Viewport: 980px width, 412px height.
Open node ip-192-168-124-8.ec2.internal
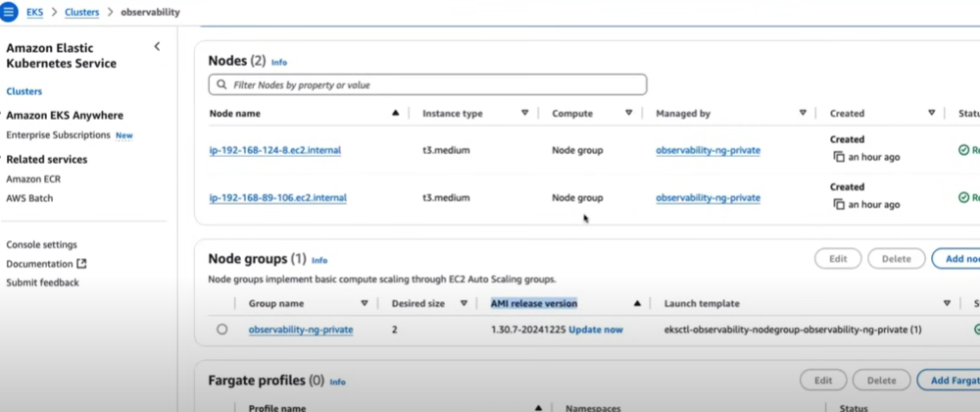pyautogui.click(x=275, y=150)
